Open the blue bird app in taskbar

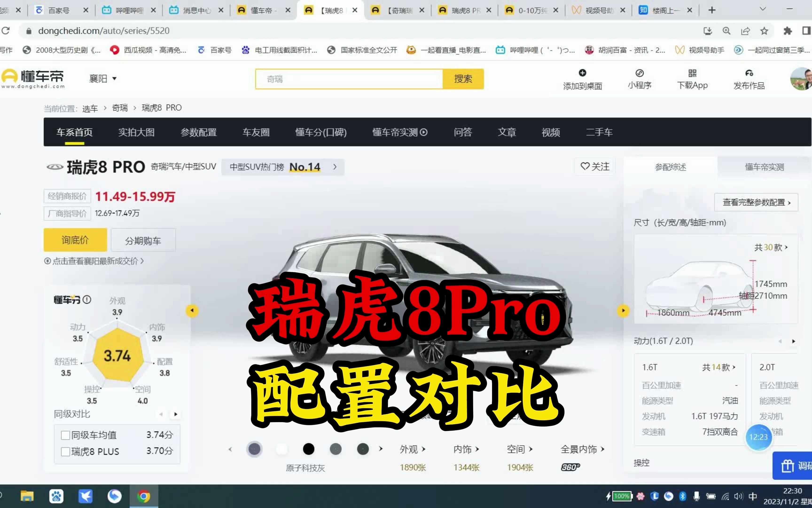(x=85, y=496)
